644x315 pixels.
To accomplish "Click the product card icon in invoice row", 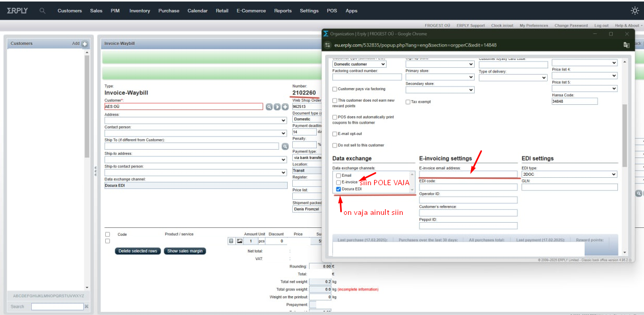I will (x=231, y=241).
